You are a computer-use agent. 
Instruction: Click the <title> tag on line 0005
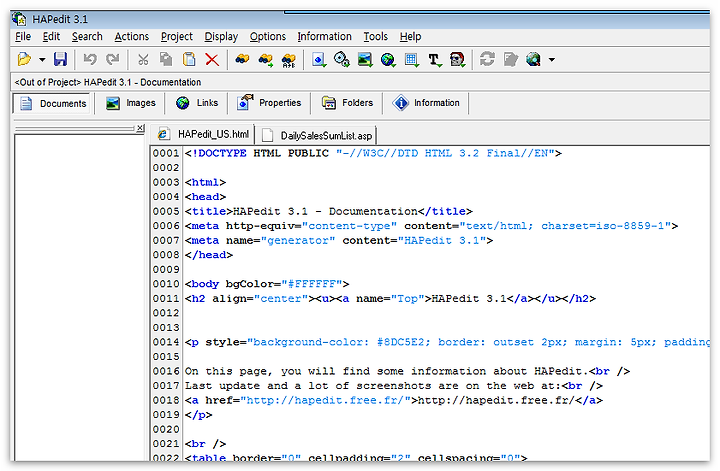tap(208, 211)
